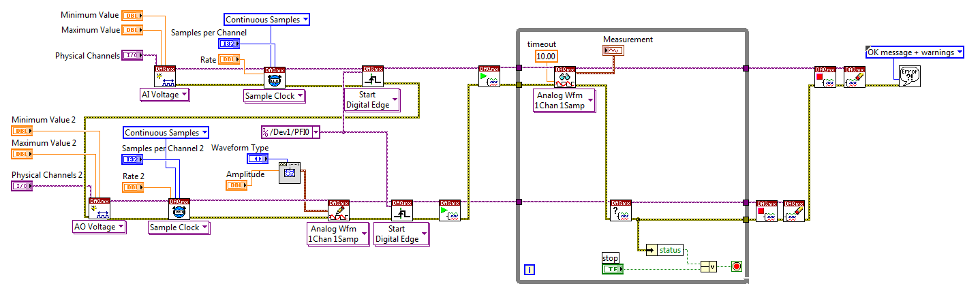Open the AO Voltage polymorphic selector

tap(99, 227)
